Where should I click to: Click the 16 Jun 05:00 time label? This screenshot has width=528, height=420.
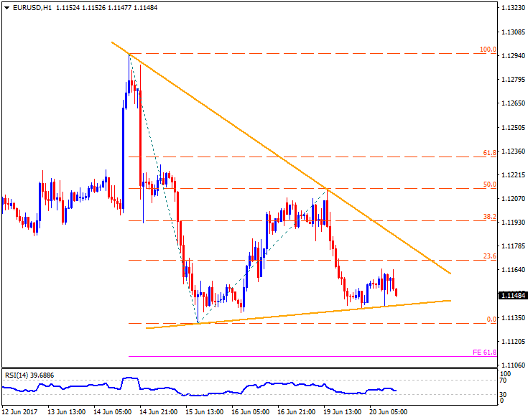tap(250, 412)
